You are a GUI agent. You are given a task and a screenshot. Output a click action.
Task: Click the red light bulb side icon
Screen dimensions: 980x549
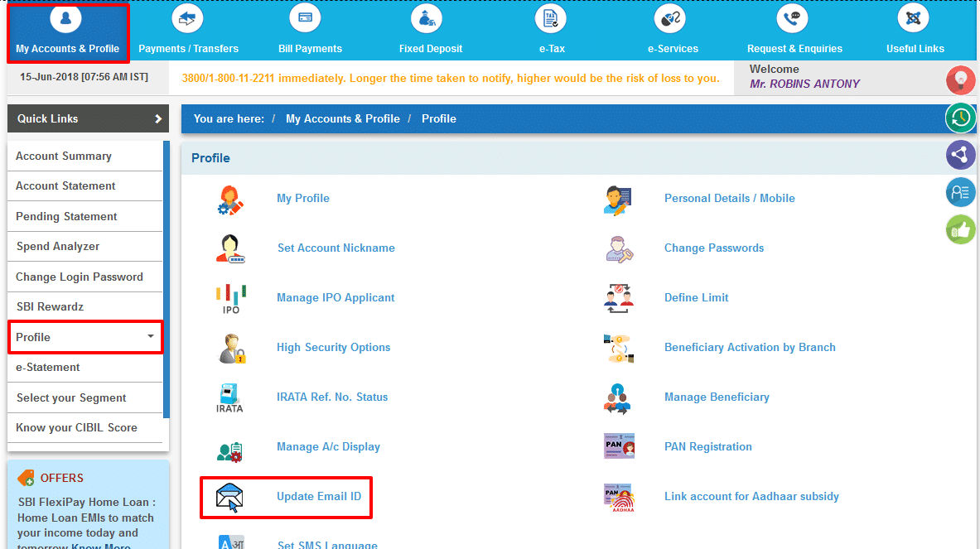(961, 80)
